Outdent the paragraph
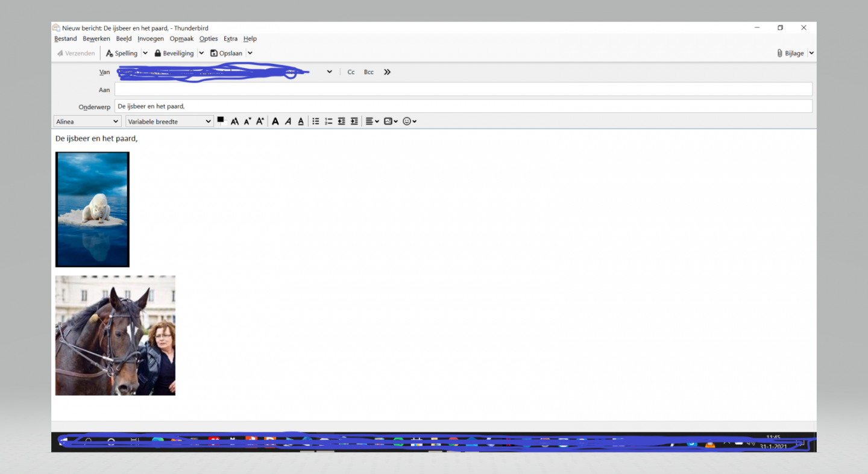Viewport: 868px width, 474px height. coord(341,121)
